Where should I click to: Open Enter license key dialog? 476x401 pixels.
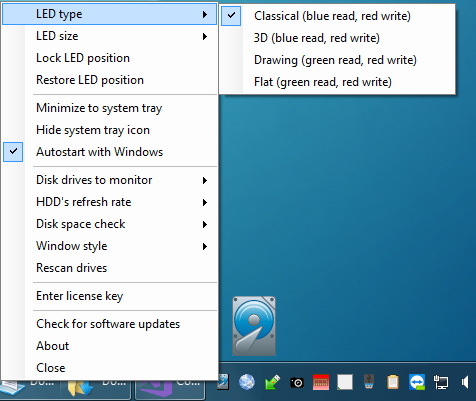click(109, 296)
